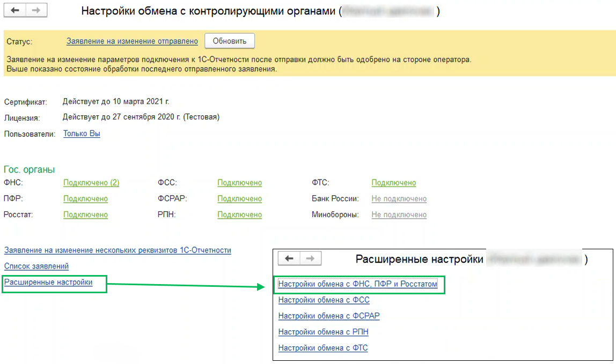Open Росстат Подключено link
This screenshot has height=364, width=616.
pos(86,215)
